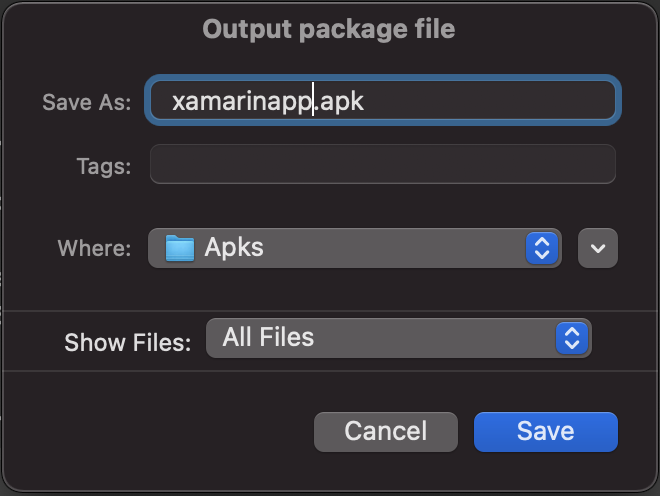Select the All Files text option
660x496 pixels.
pyautogui.click(x=268, y=338)
